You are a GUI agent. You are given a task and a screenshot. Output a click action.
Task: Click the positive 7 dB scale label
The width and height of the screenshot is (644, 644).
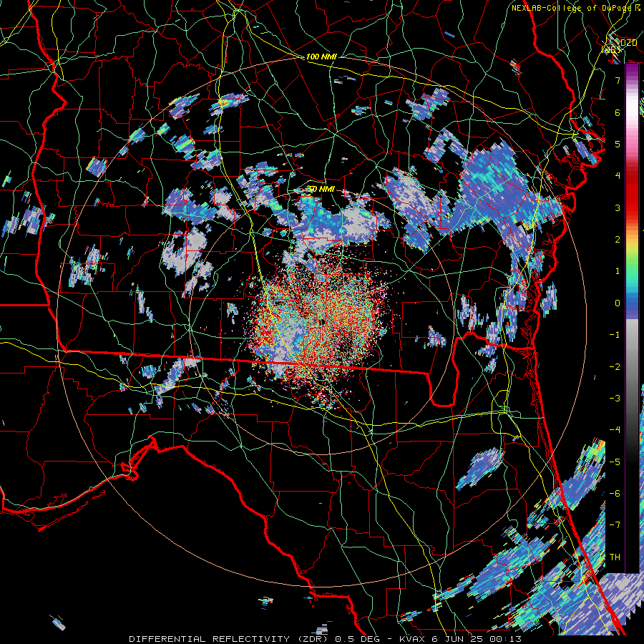click(x=618, y=80)
